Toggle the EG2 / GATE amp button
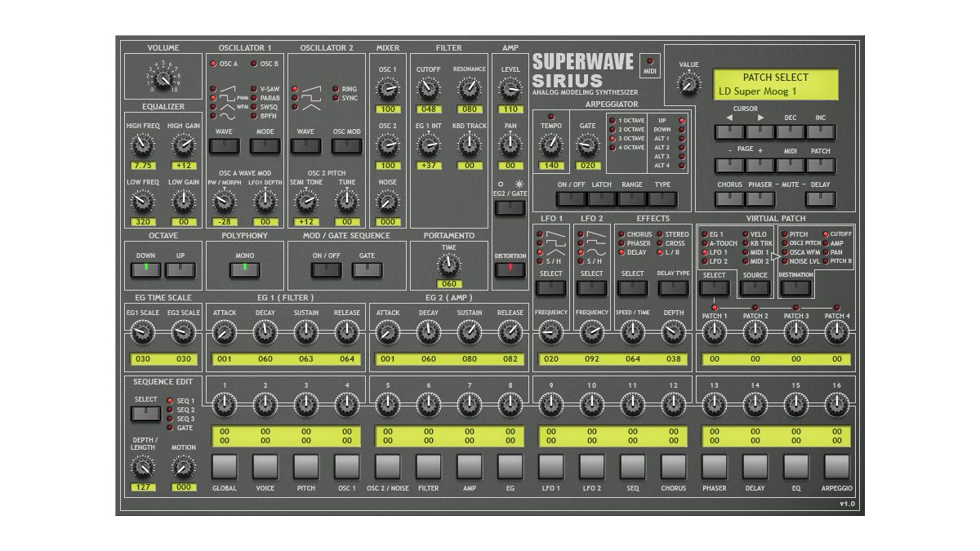The image size is (980, 551). (x=510, y=207)
